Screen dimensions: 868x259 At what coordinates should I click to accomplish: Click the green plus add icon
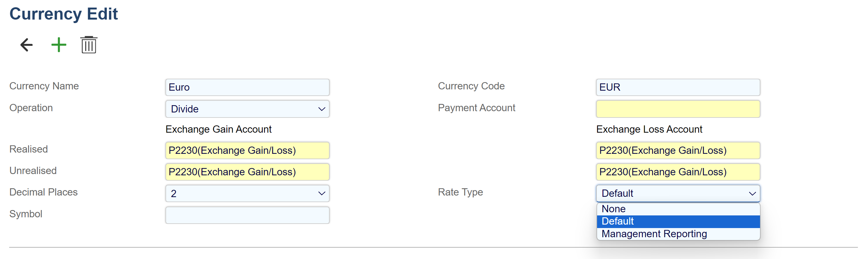pyautogui.click(x=59, y=45)
